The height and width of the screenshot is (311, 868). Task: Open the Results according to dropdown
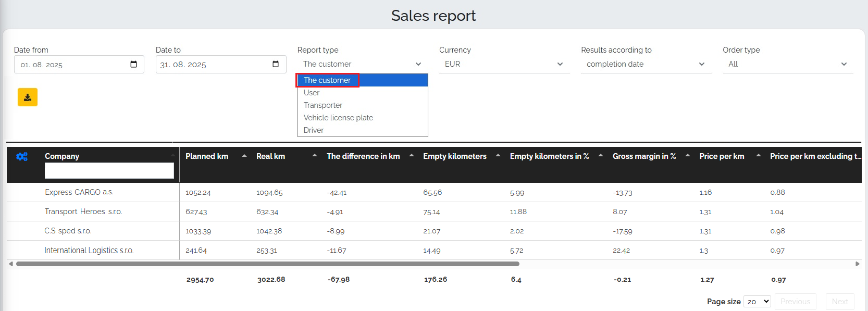coord(646,64)
